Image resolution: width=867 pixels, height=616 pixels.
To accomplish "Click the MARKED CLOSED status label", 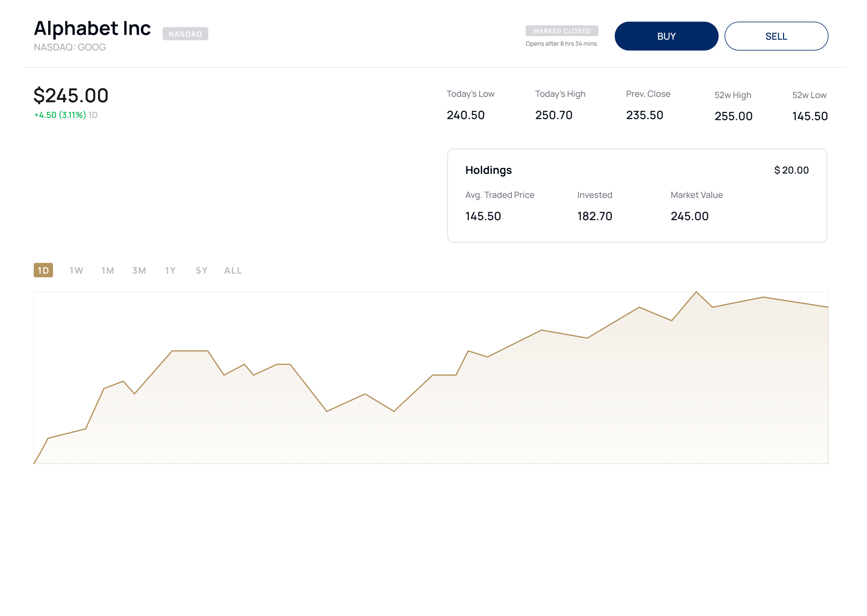I will tap(561, 31).
